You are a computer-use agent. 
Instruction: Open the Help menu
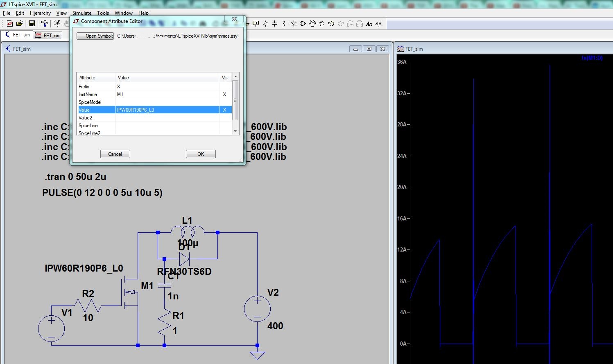click(x=143, y=13)
